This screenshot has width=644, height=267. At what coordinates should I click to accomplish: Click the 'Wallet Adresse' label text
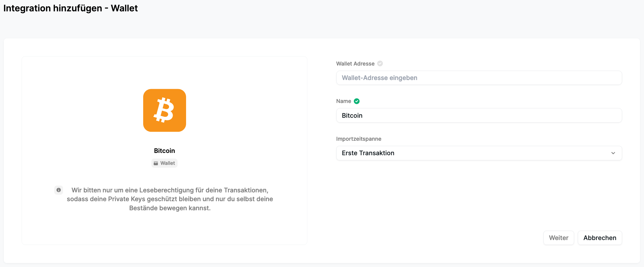pos(355,64)
